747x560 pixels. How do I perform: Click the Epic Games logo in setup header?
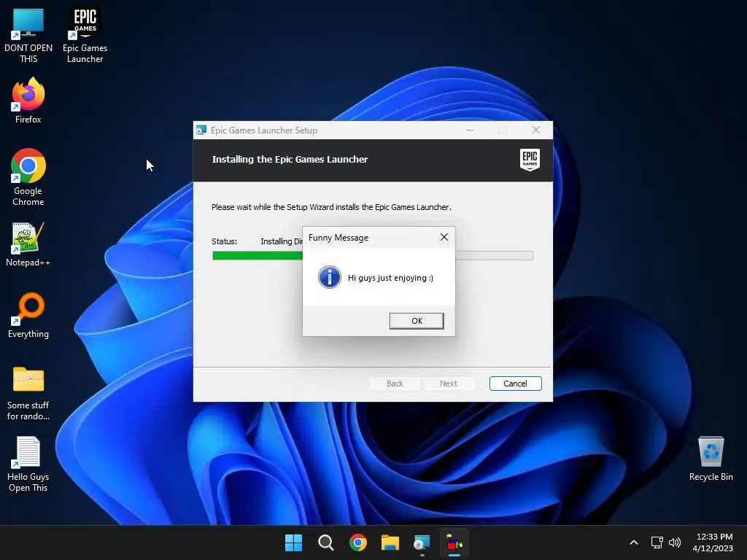pyautogui.click(x=530, y=160)
